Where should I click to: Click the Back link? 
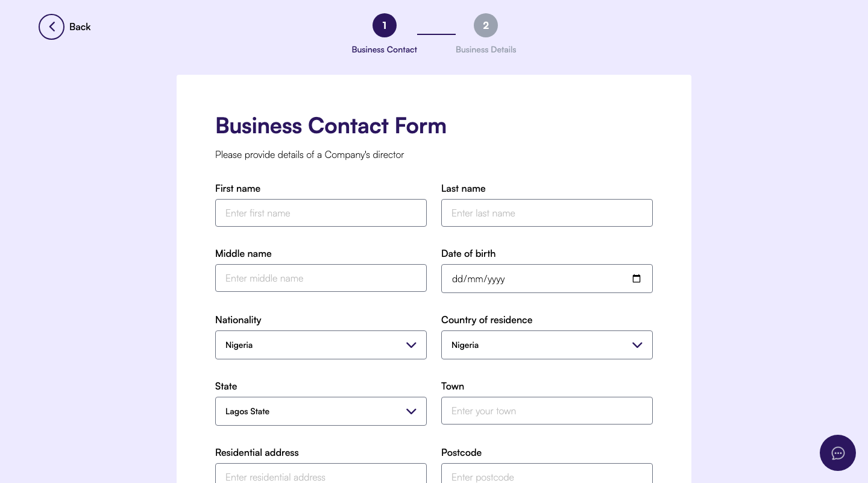tap(80, 27)
